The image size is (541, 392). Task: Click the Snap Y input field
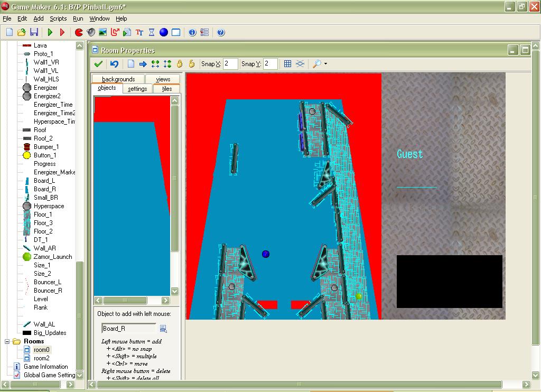(270, 64)
